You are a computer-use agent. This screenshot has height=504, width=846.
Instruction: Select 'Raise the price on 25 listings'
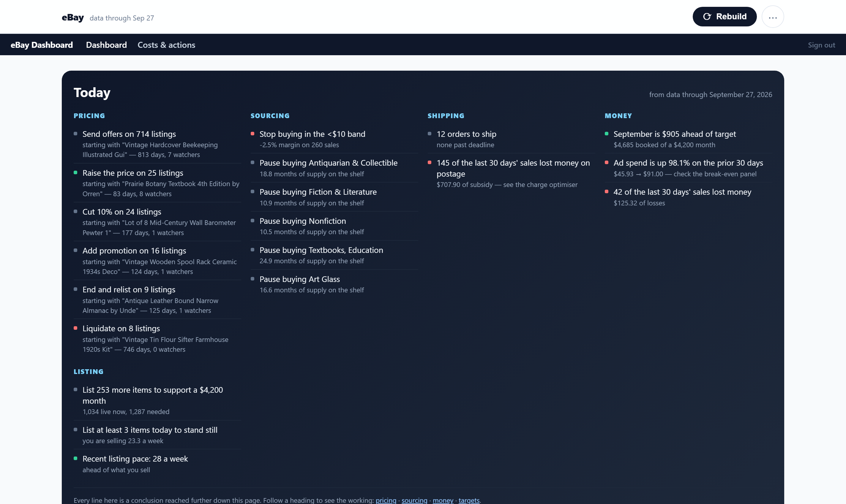click(133, 173)
